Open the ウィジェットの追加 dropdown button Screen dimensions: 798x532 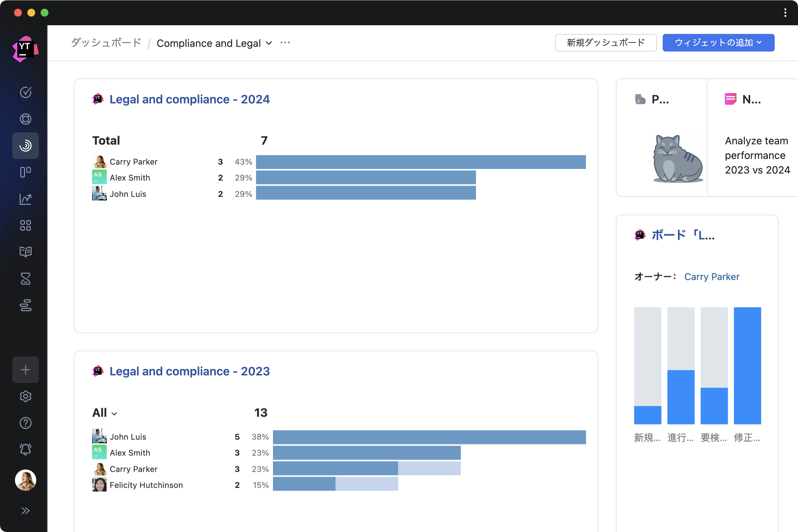tap(718, 43)
